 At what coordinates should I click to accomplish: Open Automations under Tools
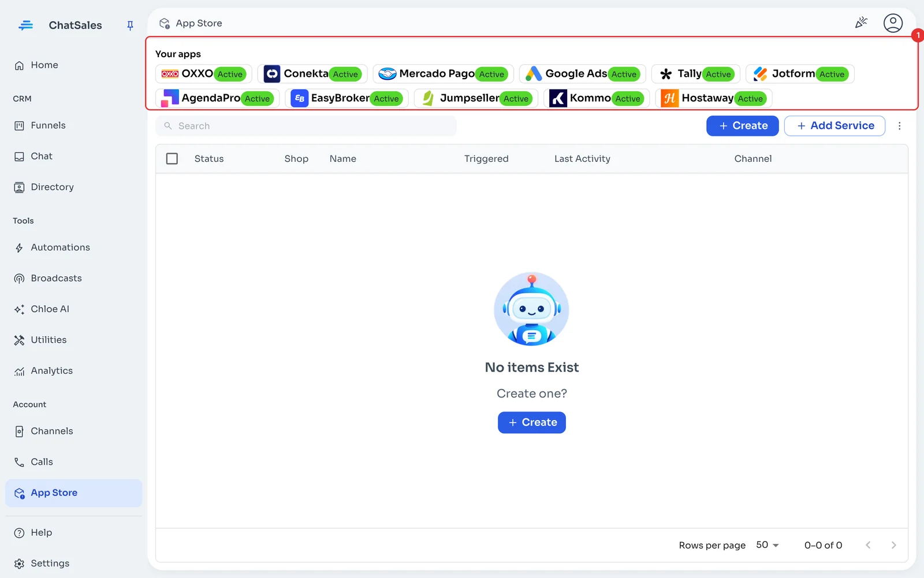[73, 247]
